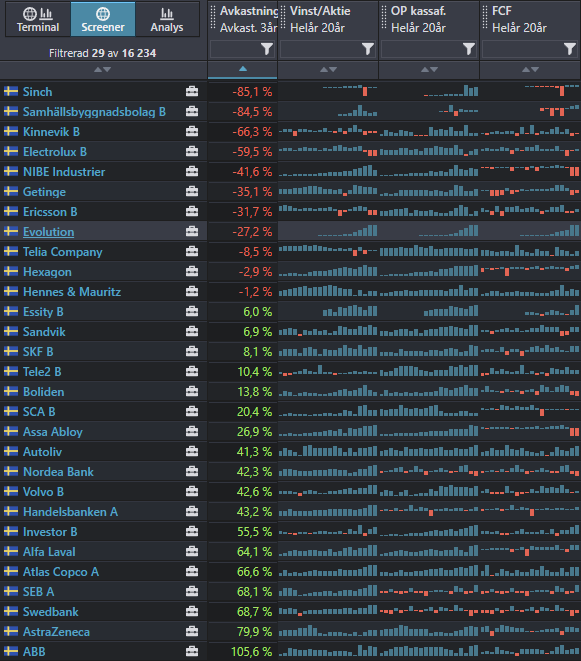Open the Analys tab
Screen dimensions: 581x661
(x=167, y=19)
